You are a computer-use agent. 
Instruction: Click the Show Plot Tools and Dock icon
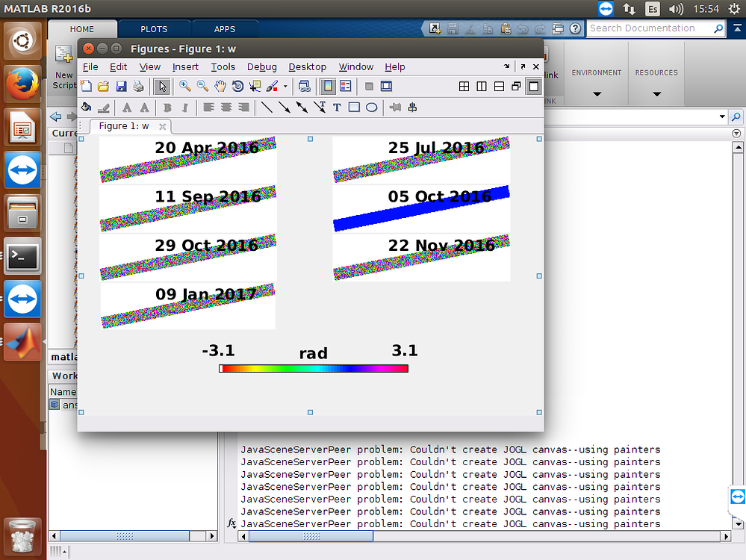pyautogui.click(x=386, y=86)
